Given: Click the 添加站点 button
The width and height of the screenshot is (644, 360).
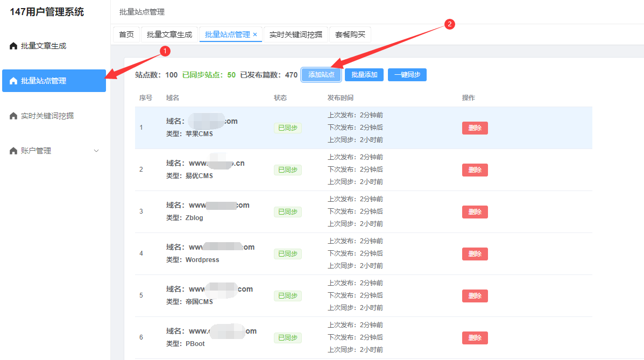Looking at the screenshot, I should coord(321,75).
